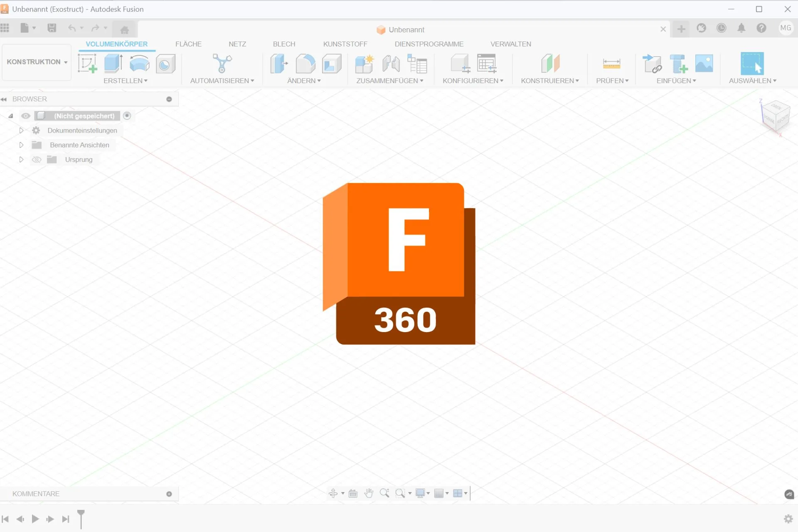Open the job status clock button
This screenshot has width=798, height=532.
tap(722, 28)
